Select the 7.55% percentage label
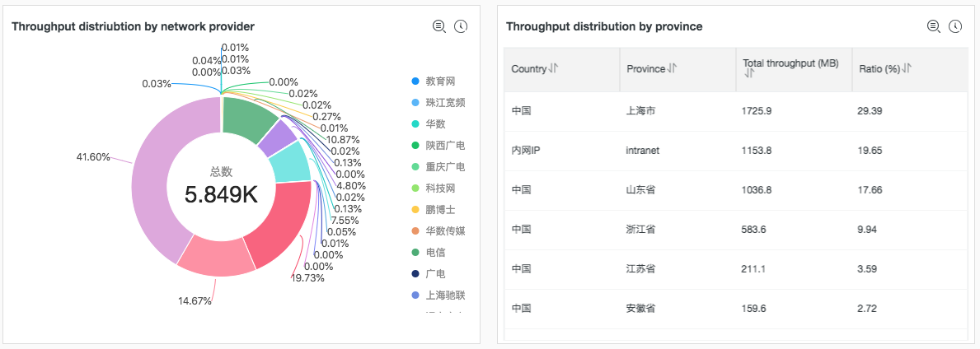 344,220
